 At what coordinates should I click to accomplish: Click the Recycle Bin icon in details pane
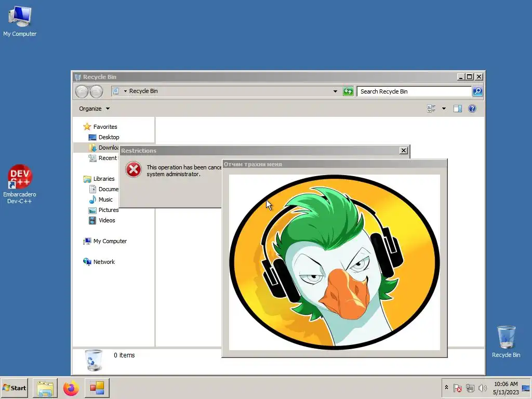pos(94,360)
